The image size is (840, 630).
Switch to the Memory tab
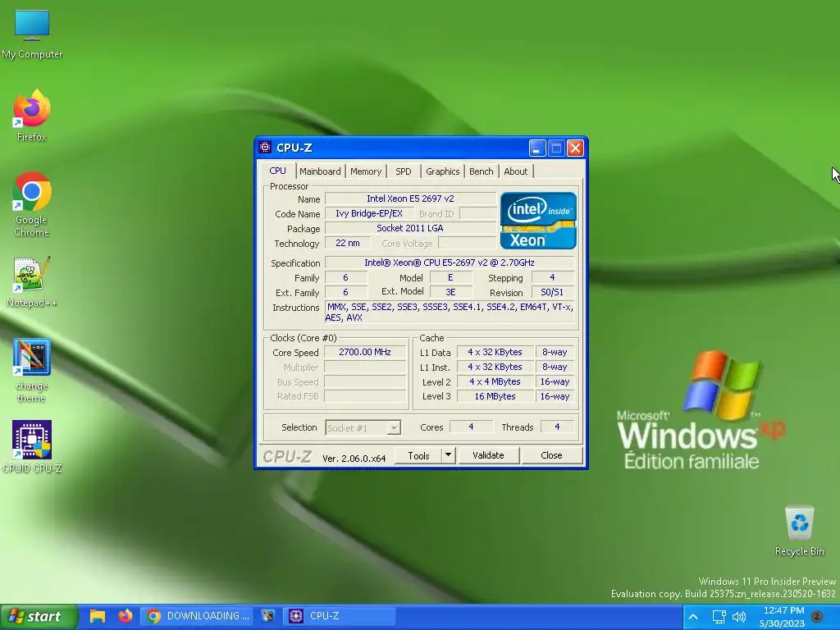coord(366,171)
